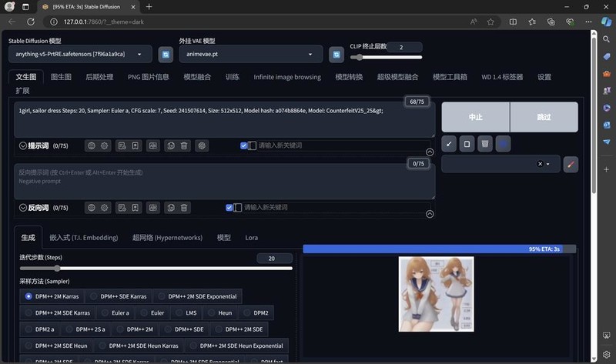Image resolution: width=616 pixels, height=364 pixels.
Task: Click up-arrow circle below negative prompt box
Action: [430, 214]
